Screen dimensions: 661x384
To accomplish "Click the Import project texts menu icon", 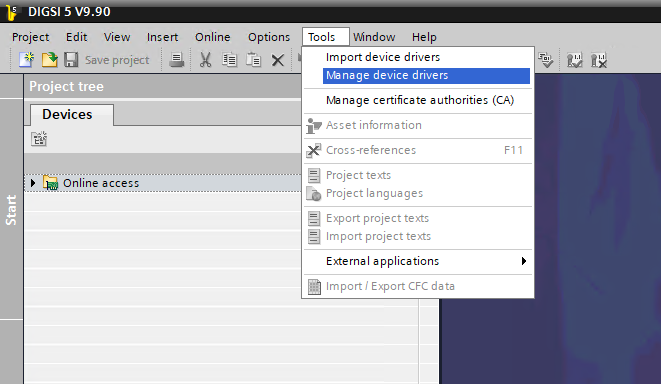I will (314, 236).
